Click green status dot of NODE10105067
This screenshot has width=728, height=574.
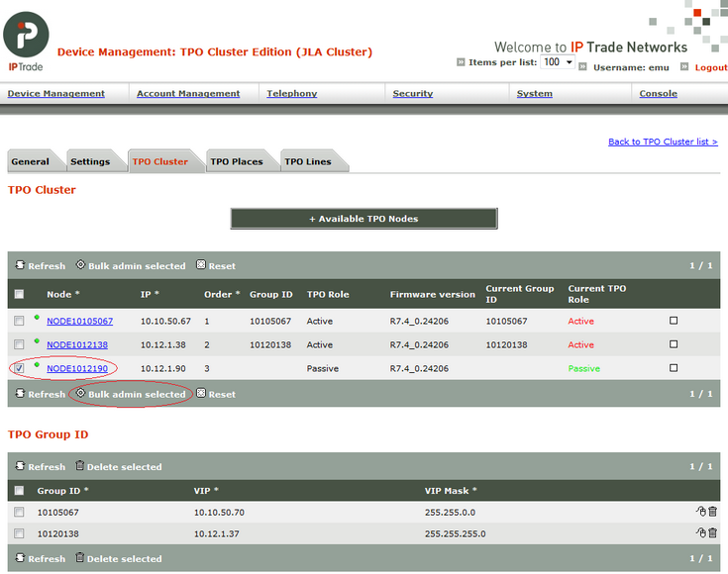37,318
